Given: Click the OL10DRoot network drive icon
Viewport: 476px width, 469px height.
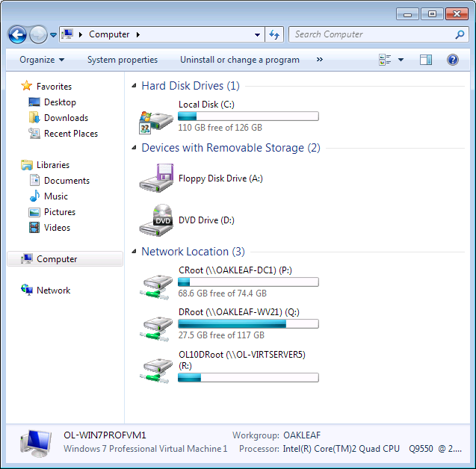Looking at the screenshot, I should point(156,370).
